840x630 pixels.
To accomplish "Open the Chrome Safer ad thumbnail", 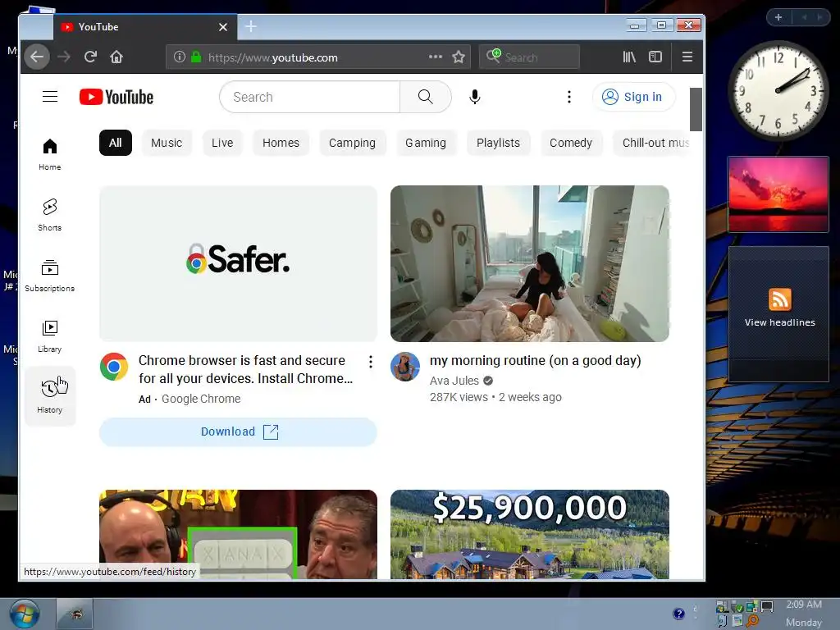I will pyautogui.click(x=239, y=263).
